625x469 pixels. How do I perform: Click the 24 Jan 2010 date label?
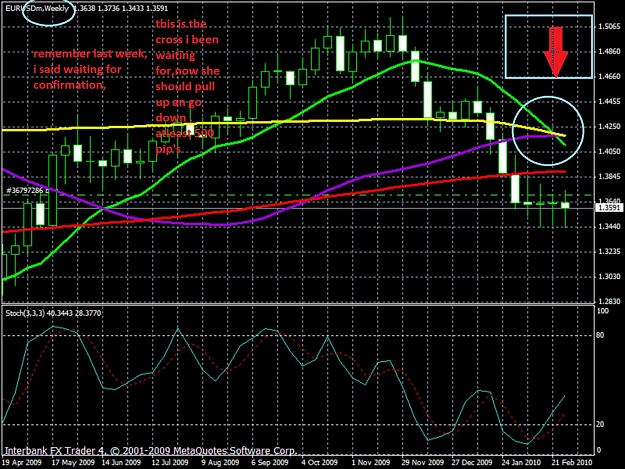click(x=521, y=462)
